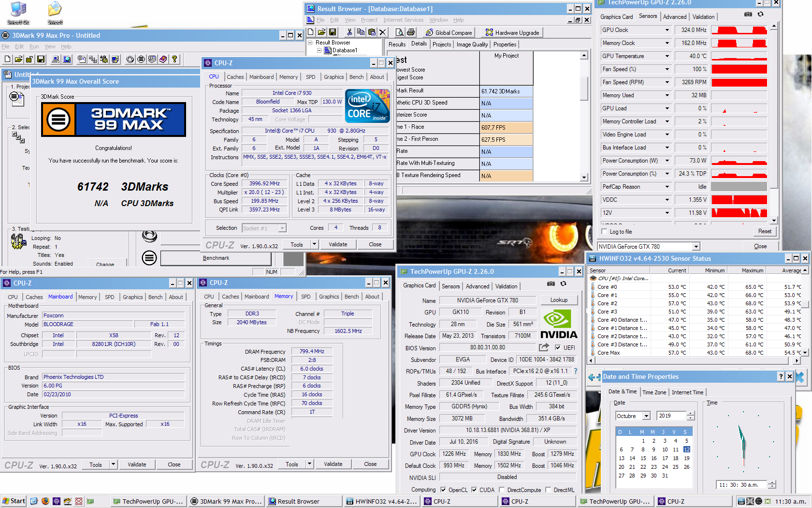Click GPU-Z sensors vertical scrollbar down arrow

pos(774,220)
